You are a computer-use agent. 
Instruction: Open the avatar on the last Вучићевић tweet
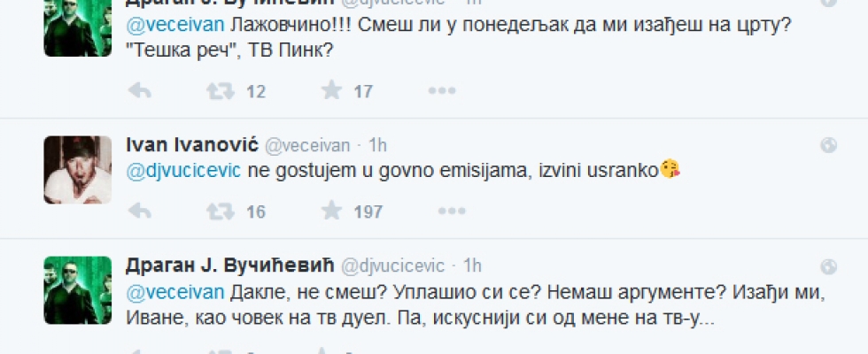(77, 290)
